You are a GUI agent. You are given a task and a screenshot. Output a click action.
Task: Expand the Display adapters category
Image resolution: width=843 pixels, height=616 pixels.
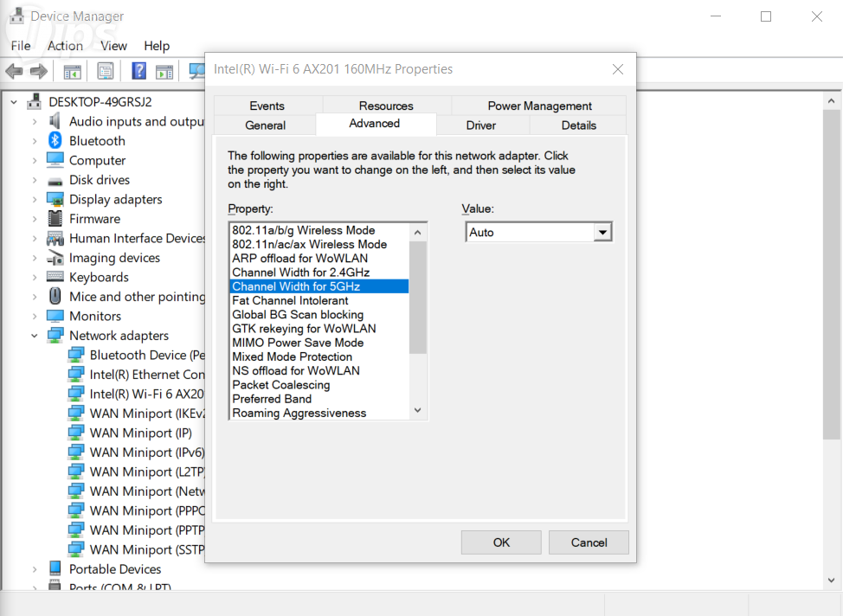click(35, 199)
